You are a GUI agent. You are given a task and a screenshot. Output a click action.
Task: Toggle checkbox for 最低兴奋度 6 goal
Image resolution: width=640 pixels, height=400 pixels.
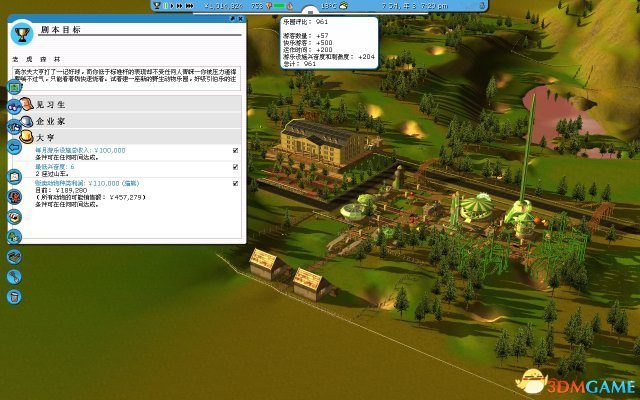tap(235, 167)
